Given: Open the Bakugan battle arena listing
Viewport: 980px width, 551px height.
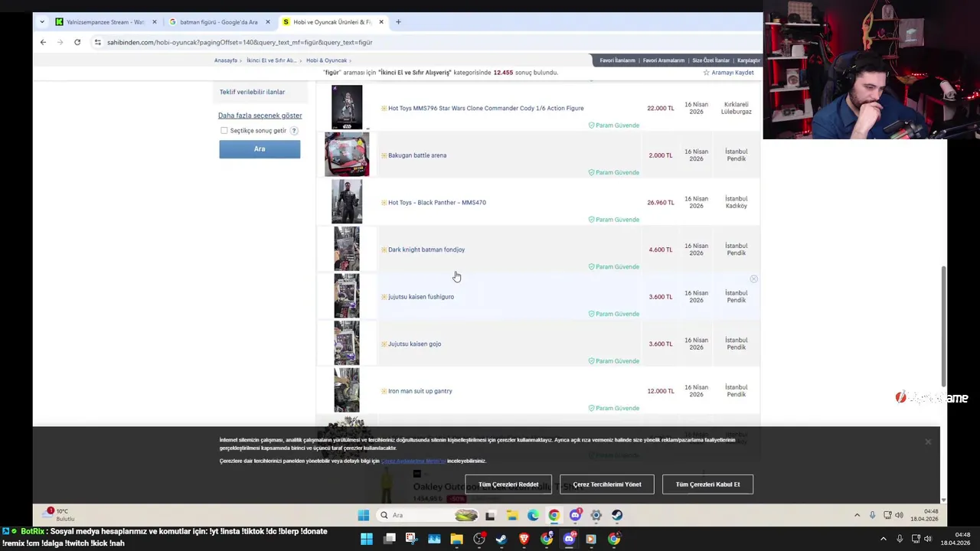Looking at the screenshot, I should click(x=417, y=155).
